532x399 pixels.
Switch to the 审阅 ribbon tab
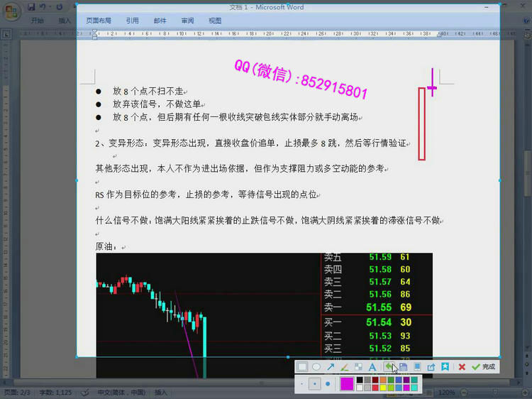click(x=187, y=21)
